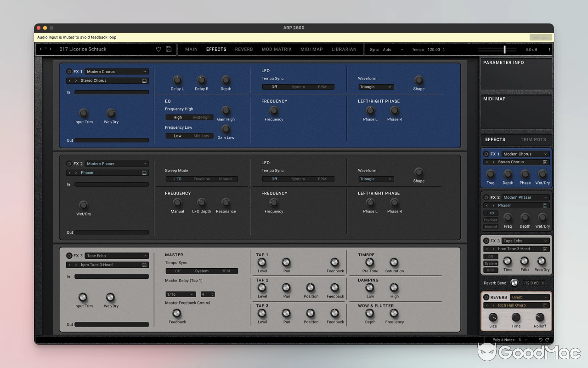Click the redo arrow at bottom right
Viewport: 588px width, 368px height.
click(x=548, y=339)
